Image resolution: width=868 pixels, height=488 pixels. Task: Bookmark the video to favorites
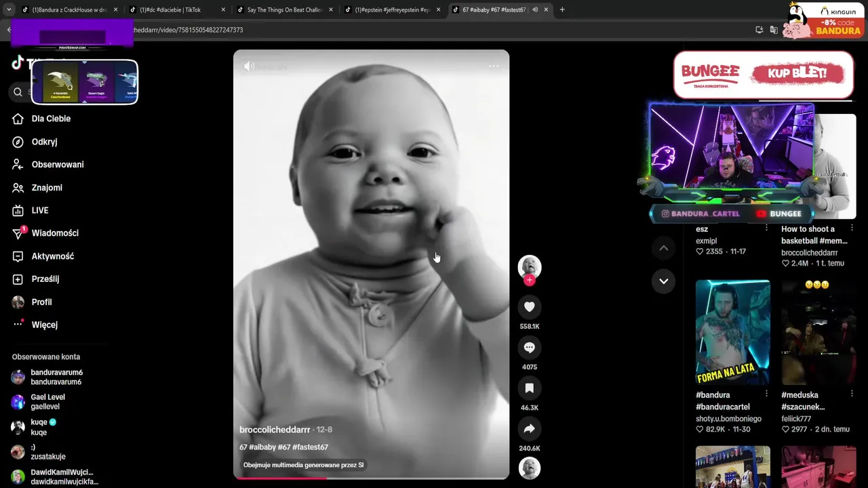pyautogui.click(x=530, y=388)
